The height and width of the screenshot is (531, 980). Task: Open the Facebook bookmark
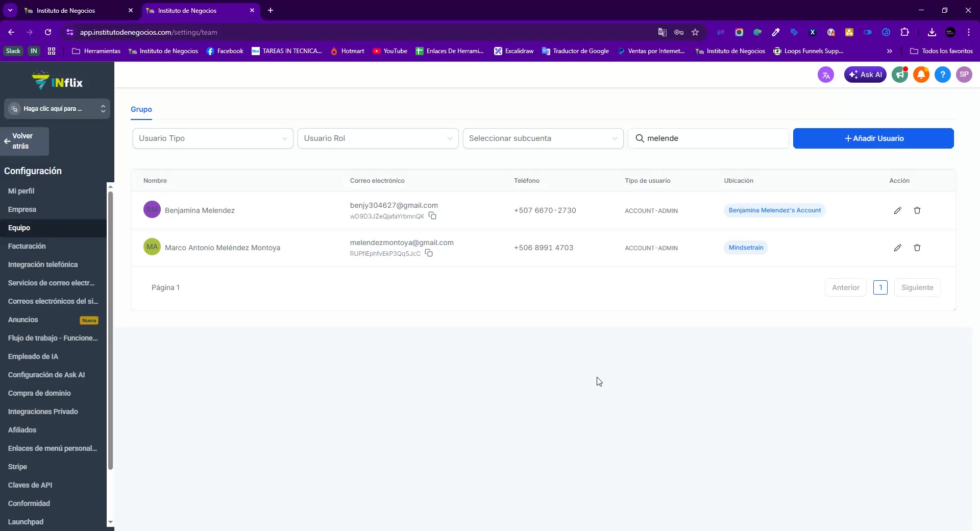click(x=225, y=51)
